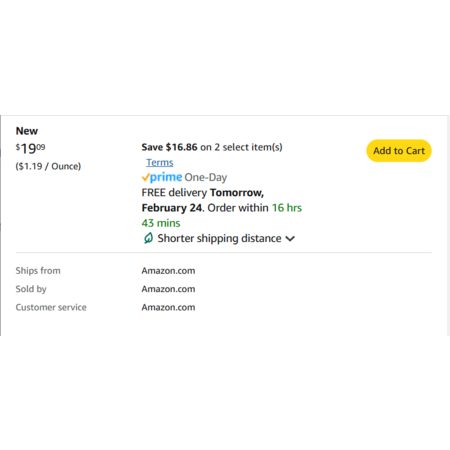Click the Sold by label
Viewport: 450px width, 450px height.
tap(31, 289)
